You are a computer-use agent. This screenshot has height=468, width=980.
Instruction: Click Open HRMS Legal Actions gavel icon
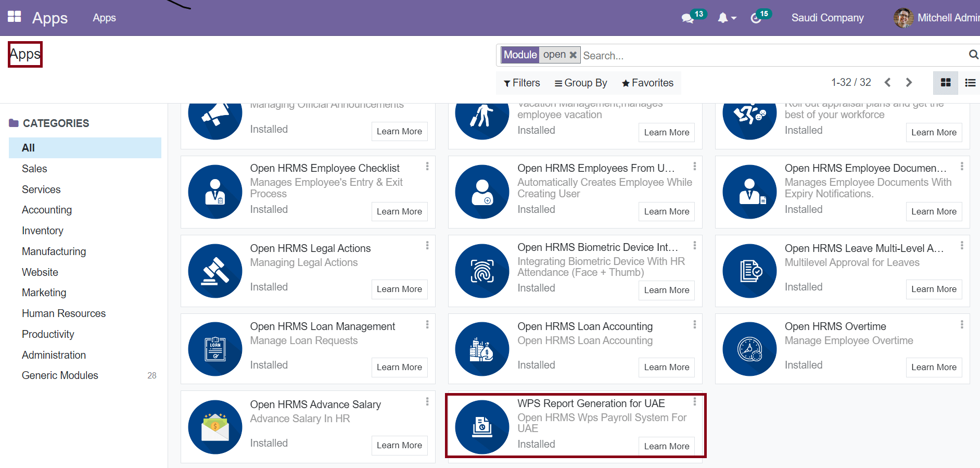click(x=215, y=271)
